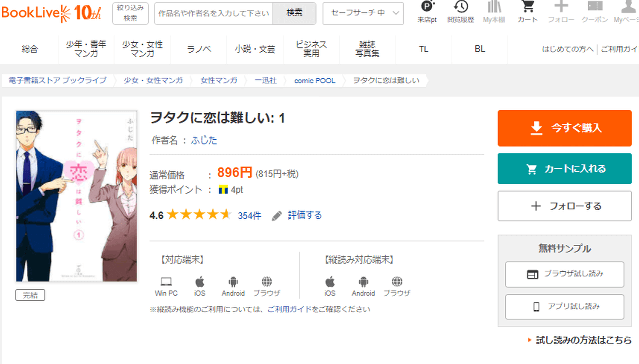Expand the セーフサーチ 中 dropdown

pos(363,13)
